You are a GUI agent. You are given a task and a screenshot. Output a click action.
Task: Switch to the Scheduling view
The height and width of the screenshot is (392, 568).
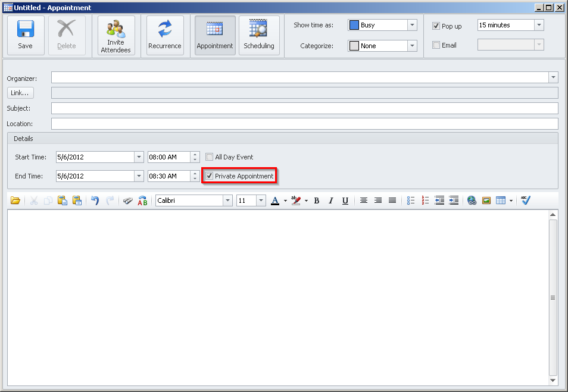point(259,35)
